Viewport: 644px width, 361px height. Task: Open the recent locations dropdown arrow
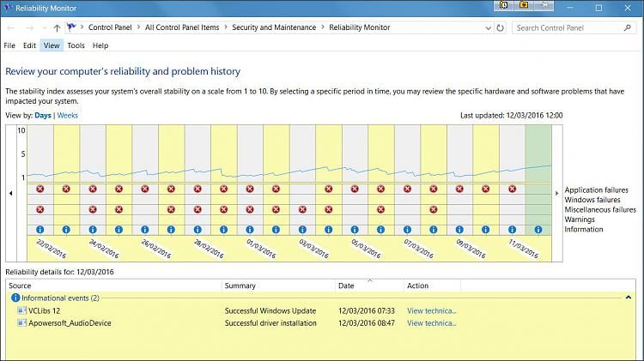point(45,28)
